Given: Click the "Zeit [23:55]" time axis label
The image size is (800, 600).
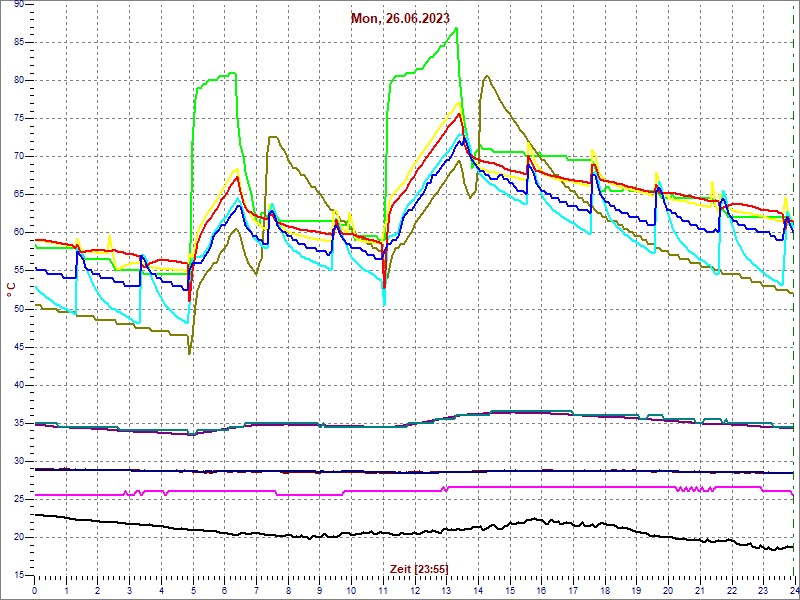Looking at the screenshot, I should 419,568.
